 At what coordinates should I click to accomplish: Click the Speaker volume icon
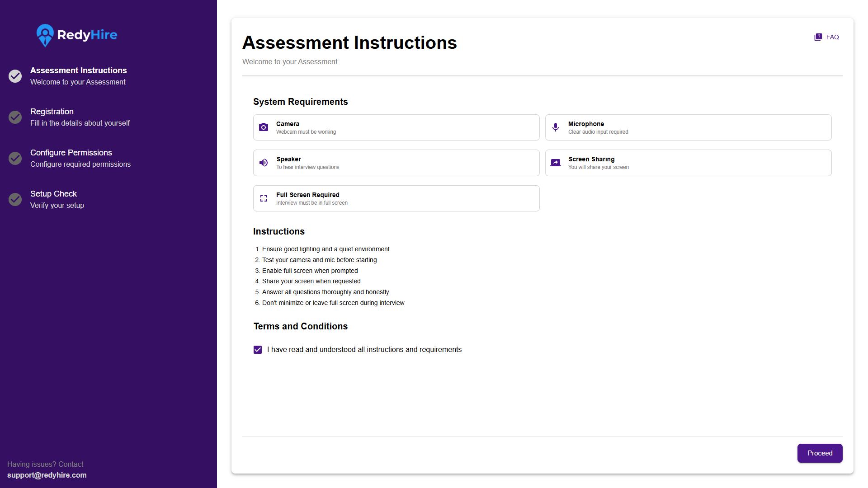coord(264,163)
